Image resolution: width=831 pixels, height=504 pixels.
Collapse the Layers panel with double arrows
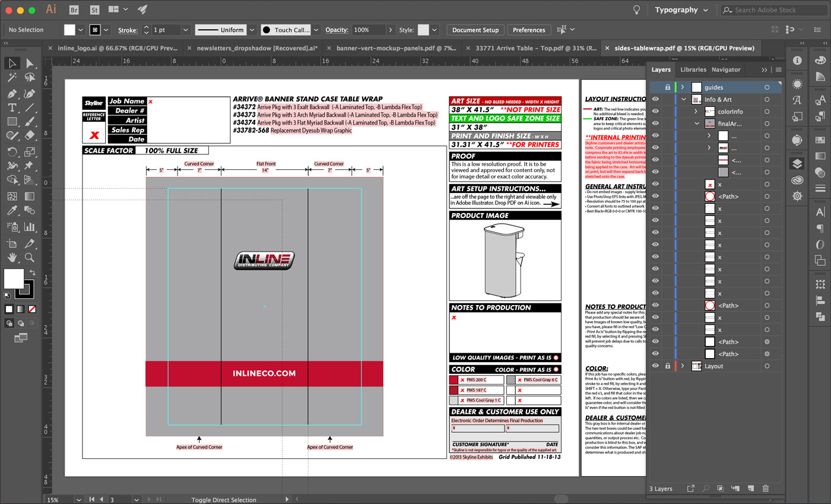(765, 69)
